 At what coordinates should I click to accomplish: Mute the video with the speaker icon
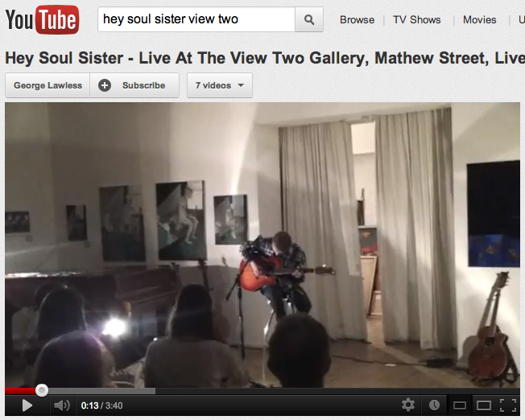click(x=62, y=406)
